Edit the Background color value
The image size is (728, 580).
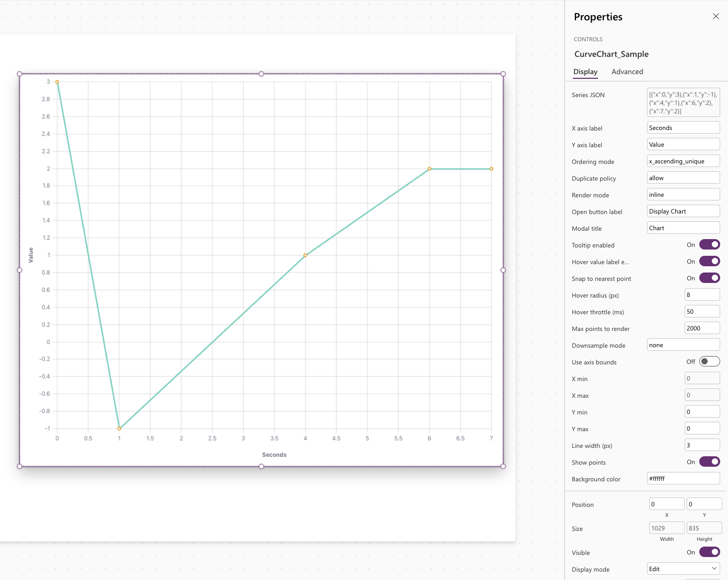pyautogui.click(x=683, y=478)
